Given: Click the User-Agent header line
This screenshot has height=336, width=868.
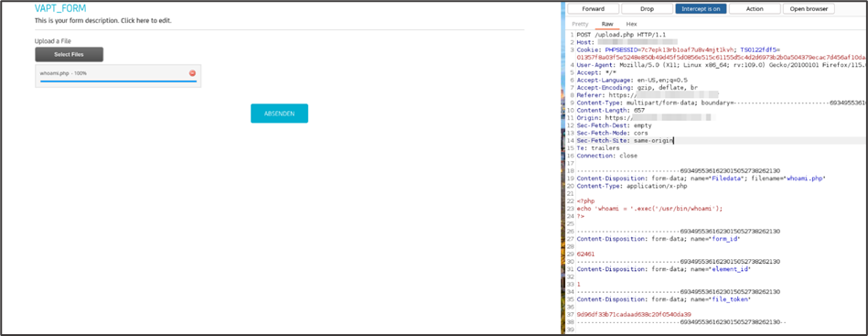Looking at the screenshot, I should click(721, 65).
